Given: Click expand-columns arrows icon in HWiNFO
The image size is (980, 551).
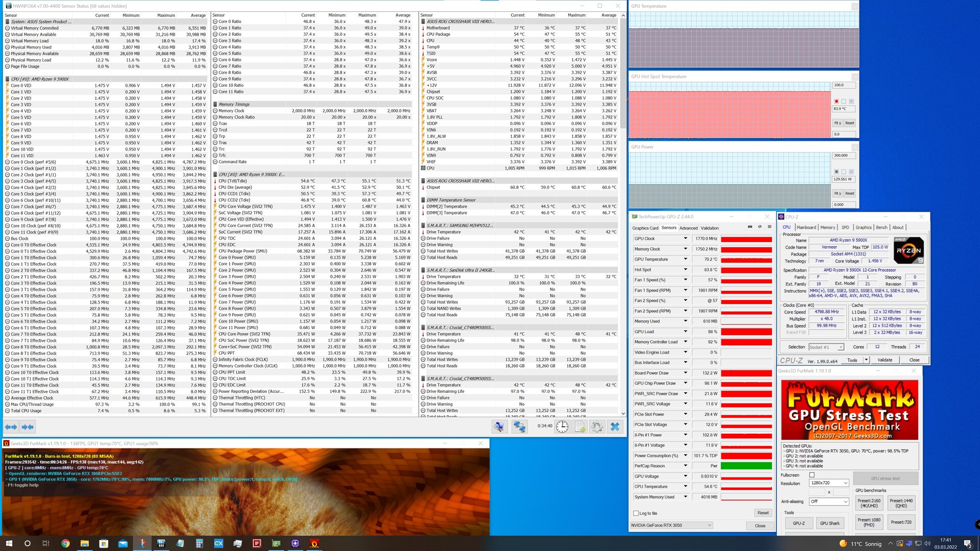Looking at the screenshot, I should coord(11,427).
